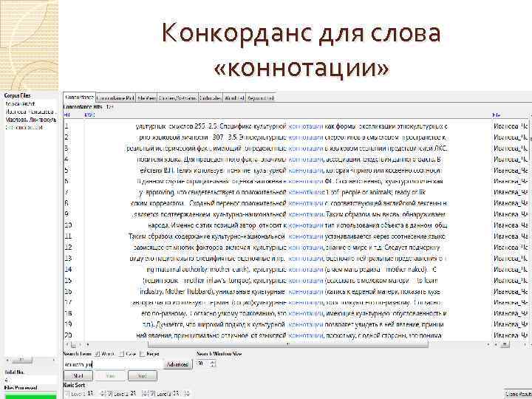Adjust the Level 3 sort position stepper
The image size is (532, 399).
pos(187,394)
